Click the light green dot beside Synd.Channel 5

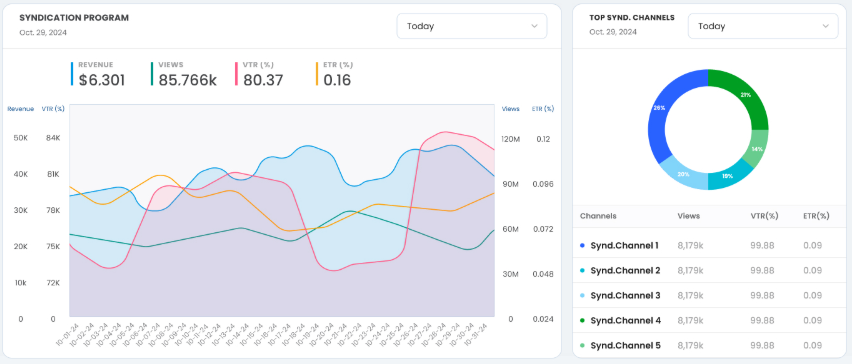[x=582, y=346]
